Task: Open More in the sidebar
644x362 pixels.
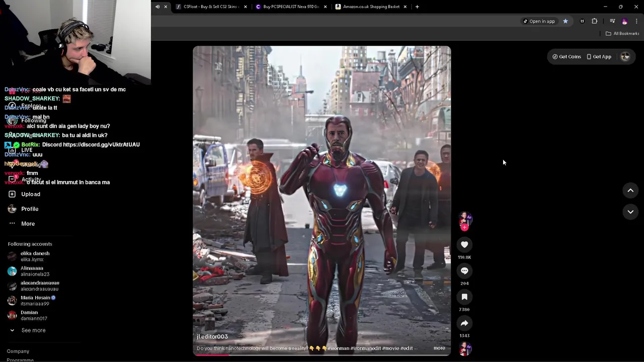Action: click(28, 224)
